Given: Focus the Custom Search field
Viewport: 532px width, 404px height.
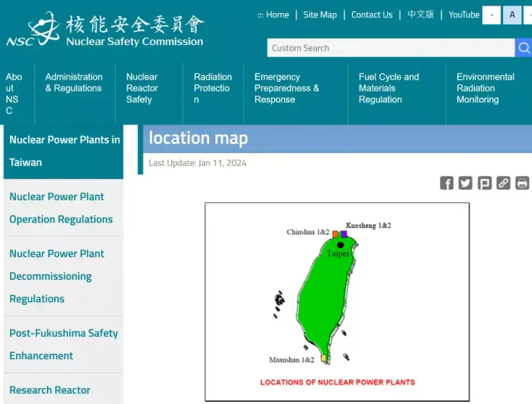Looking at the screenshot, I should pyautogui.click(x=391, y=48).
